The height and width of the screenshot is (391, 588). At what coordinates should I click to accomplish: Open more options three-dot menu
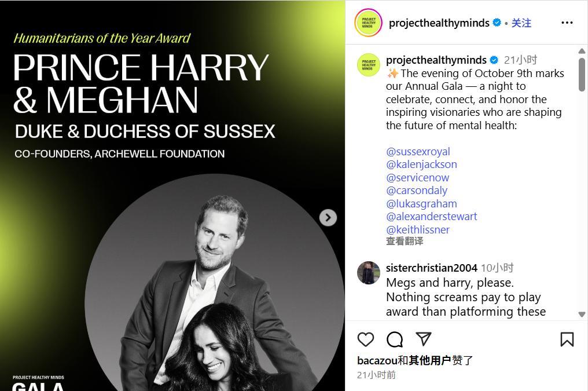pos(567,23)
